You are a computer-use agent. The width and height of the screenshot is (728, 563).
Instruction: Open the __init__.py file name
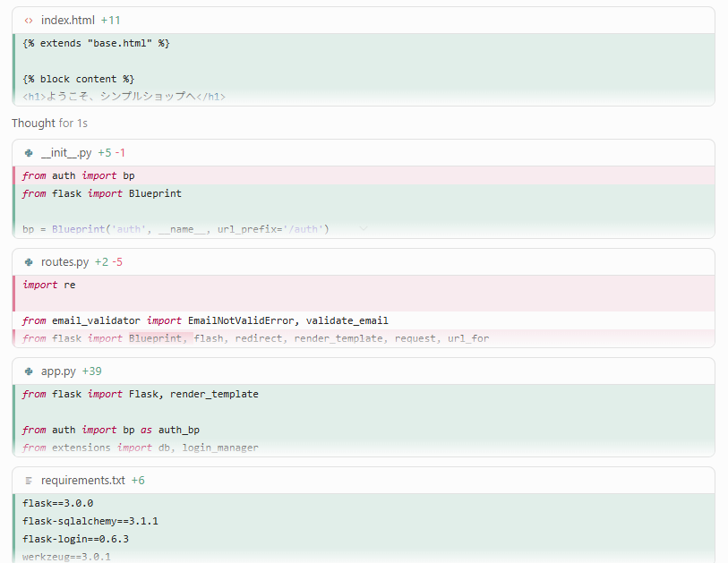[66, 153]
